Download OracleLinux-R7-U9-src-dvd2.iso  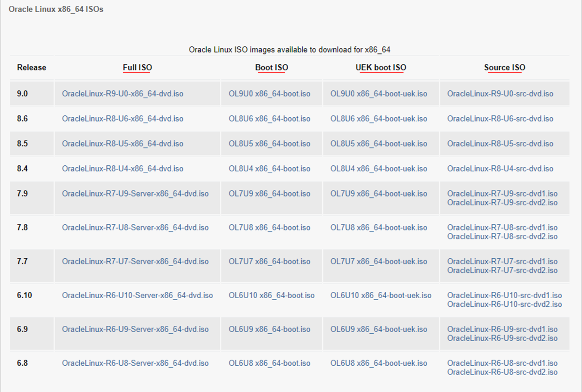pos(502,203)
